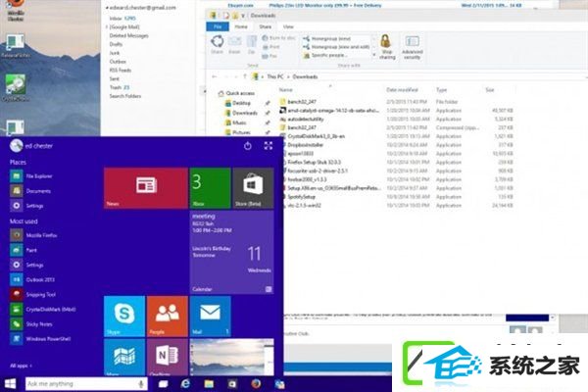The image size is (588, 392).
Task: Open the Mail tile
Action: pyautogui.click(x=210, y=316)
